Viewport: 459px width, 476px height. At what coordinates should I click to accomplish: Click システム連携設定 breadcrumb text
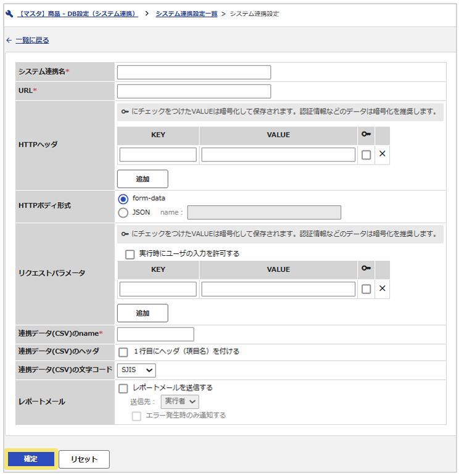(254, 14)
